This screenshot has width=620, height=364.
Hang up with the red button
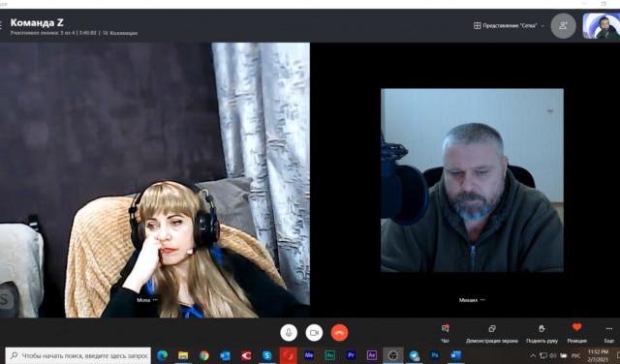click(x=339, y=333)
